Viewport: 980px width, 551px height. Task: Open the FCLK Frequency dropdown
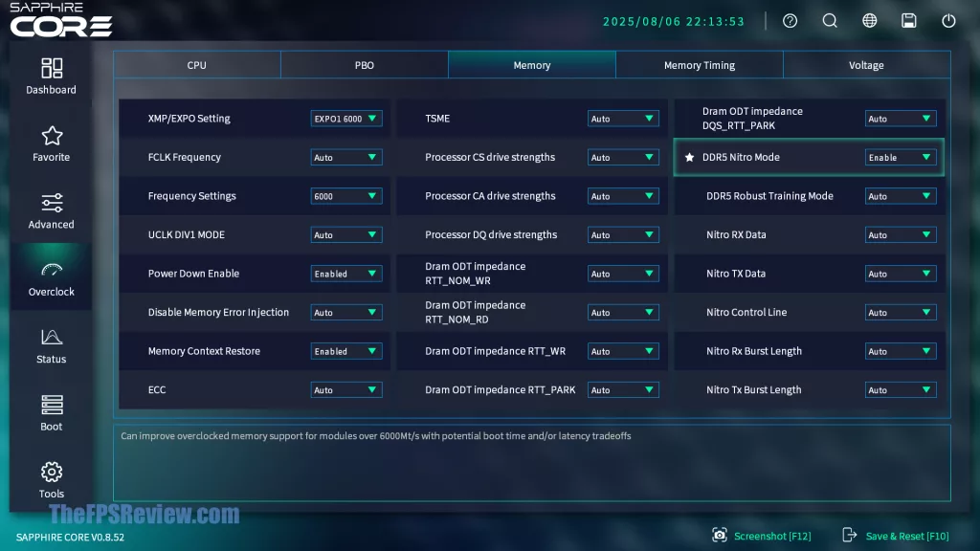pos(346,158)
